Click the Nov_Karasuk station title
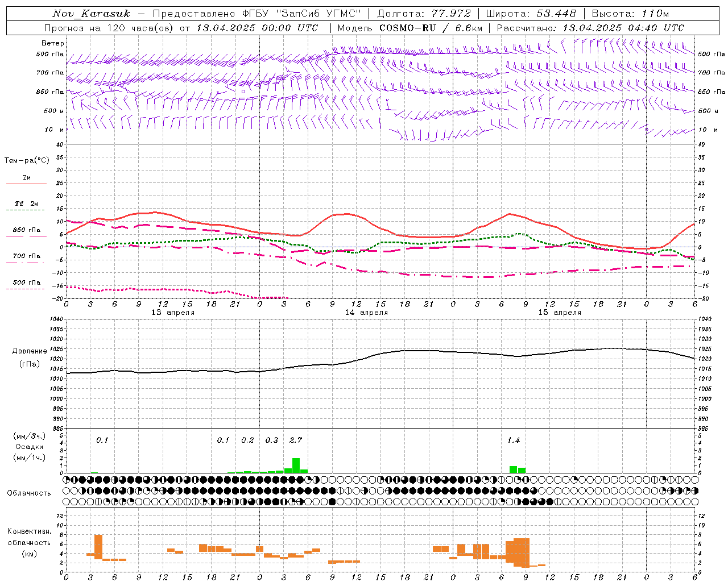728x582 pixels. 91,14
